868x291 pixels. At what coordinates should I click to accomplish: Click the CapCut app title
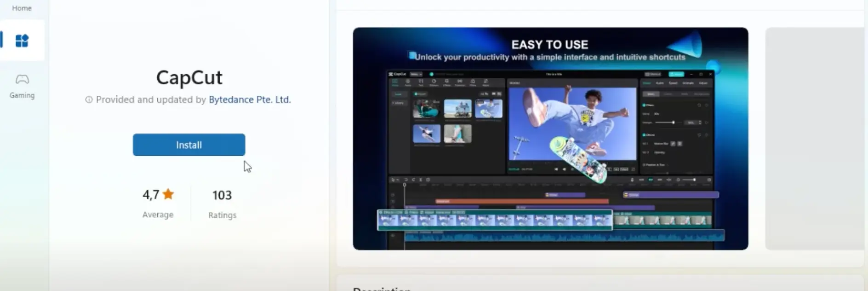189,77
